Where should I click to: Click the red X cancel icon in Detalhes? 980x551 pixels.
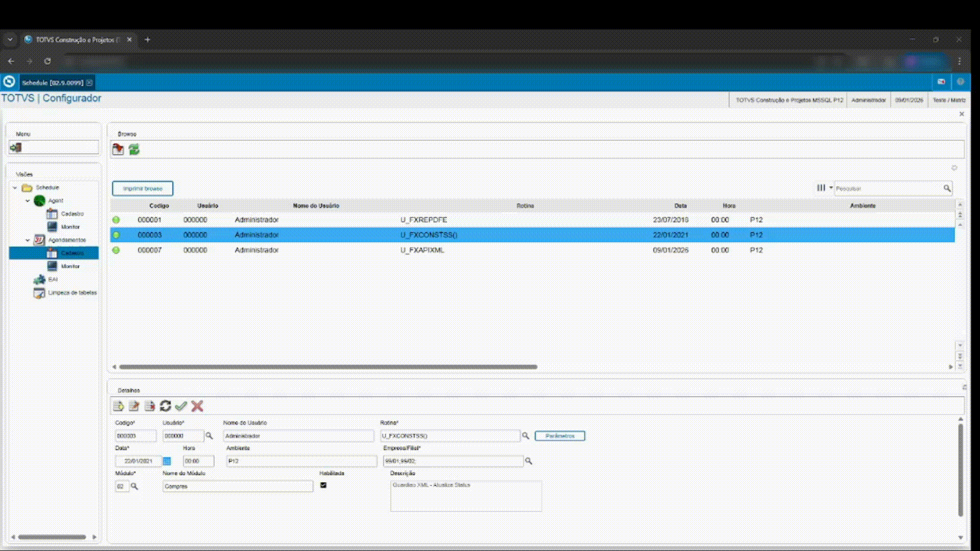197,406
